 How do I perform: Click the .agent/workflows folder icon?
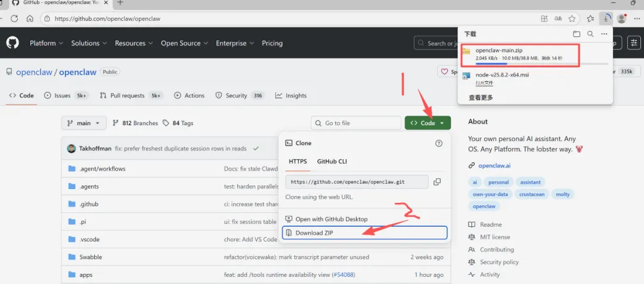click(72, 168)
